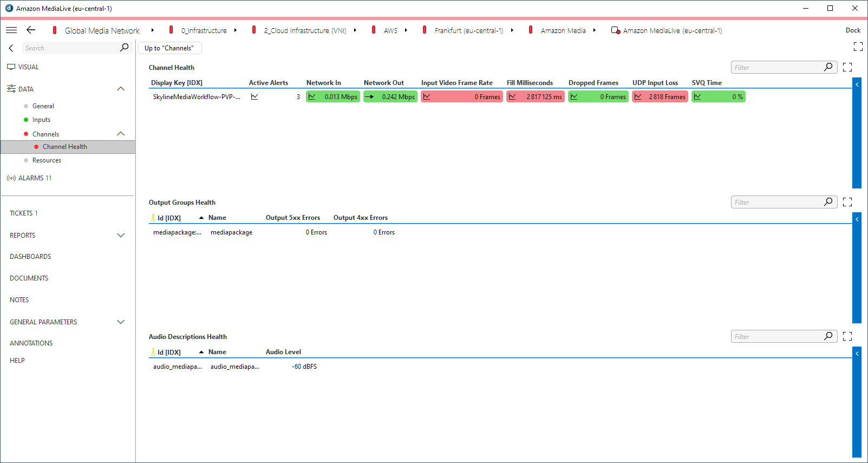The height and width of the screenshot is (463, 868).
Task: Open dropdown arrow after 2_Cloud Infrastructure (VNI)
Action: point(355,30)
